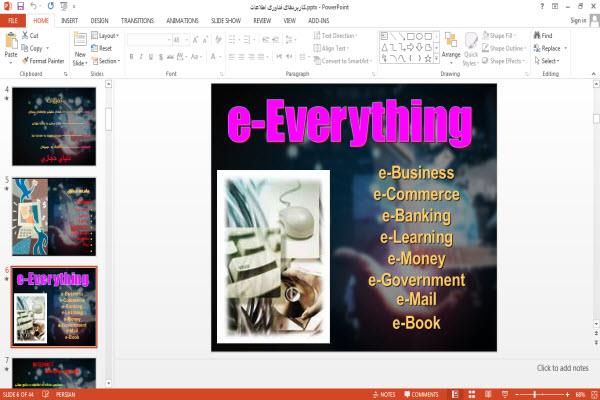Open Convert to SmartArt dropdown
The image size is (600, 400).
342,61
